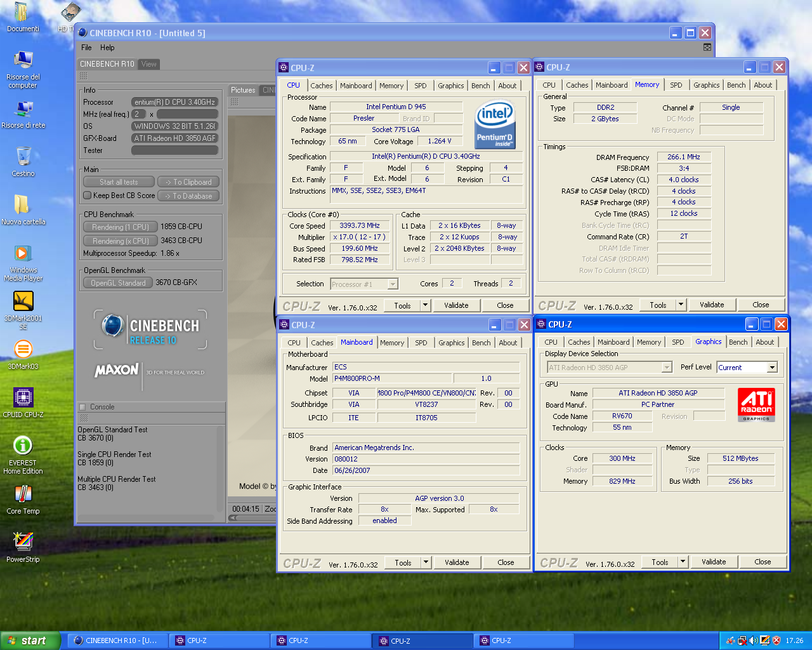
Task: Select Bench tab in the Mainboard window
Action: (481, 343)
